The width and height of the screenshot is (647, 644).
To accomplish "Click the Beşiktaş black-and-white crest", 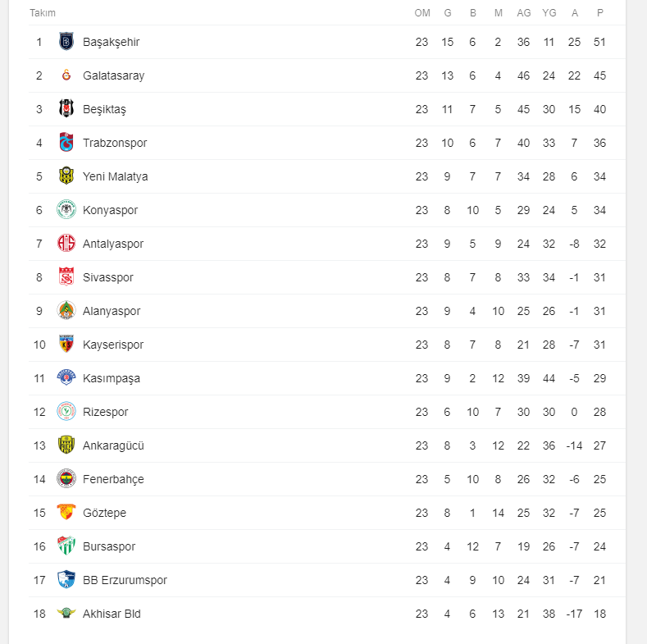I will point(66,109).
